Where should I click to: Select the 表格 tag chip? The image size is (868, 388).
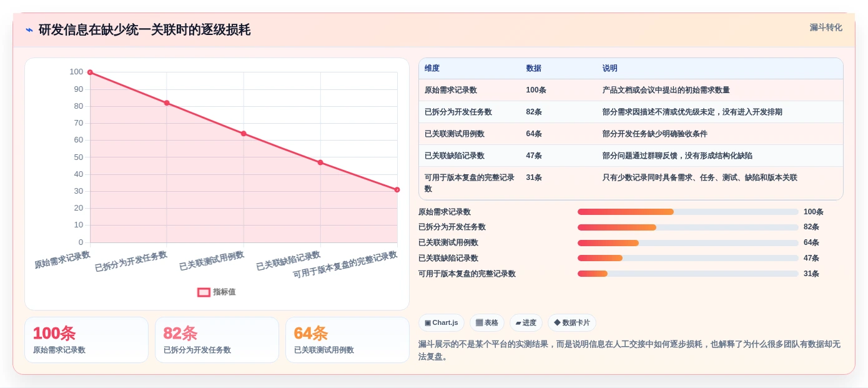[x=487, y=323]
